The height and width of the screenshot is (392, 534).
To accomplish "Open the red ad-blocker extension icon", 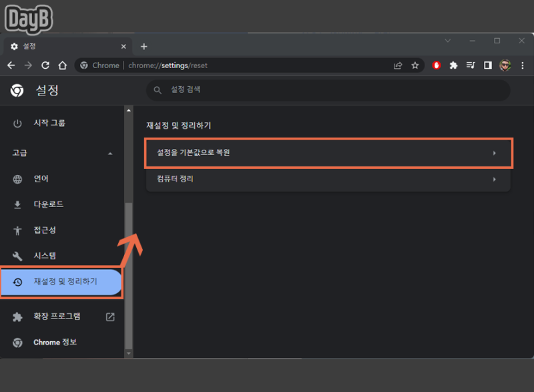I will (437, 65).
